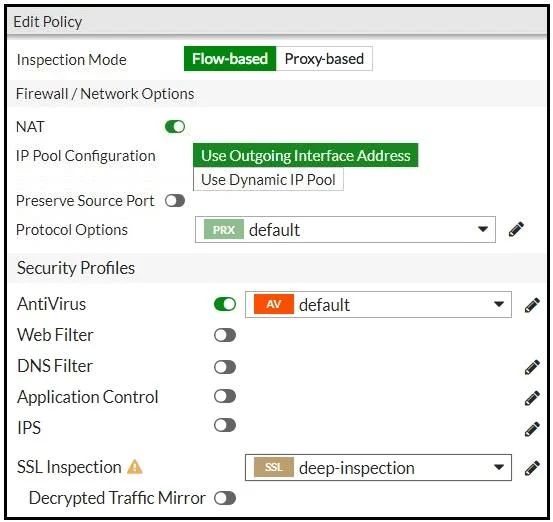Enable the Web Filter switch
The width and height of the screenshot is (553, 522).
[x=225, y=335]
